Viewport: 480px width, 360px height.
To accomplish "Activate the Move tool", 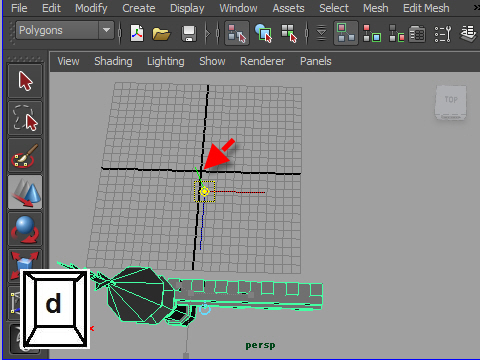I will coord(25,192).
